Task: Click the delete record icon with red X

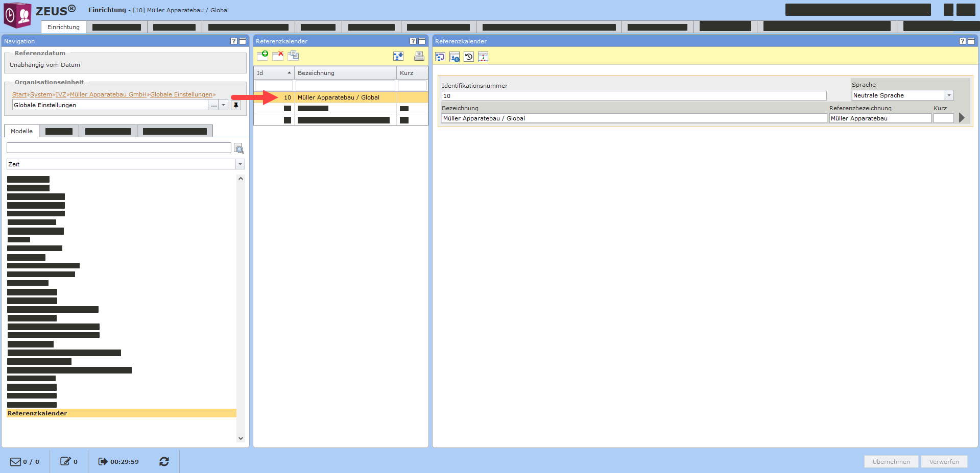Action: [278, 56]
